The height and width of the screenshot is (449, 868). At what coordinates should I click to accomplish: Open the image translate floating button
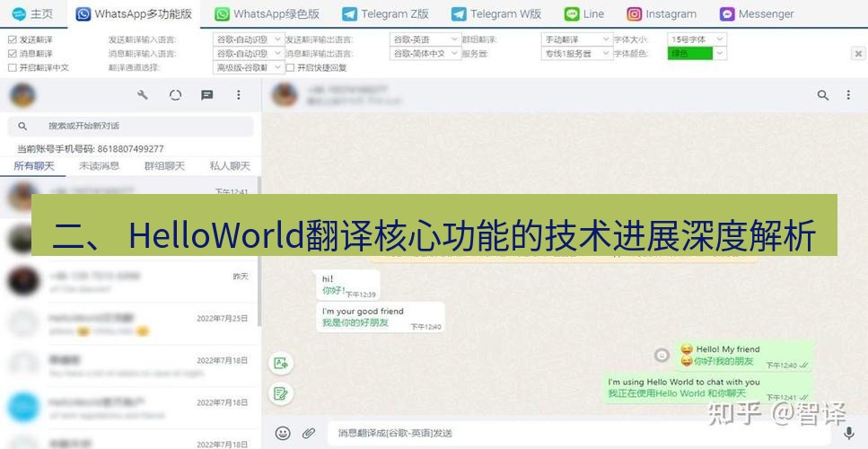point(281,363)
